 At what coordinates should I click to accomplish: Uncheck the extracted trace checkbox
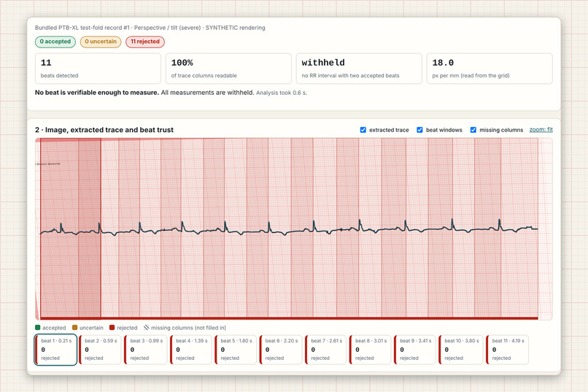click(363, 130)
